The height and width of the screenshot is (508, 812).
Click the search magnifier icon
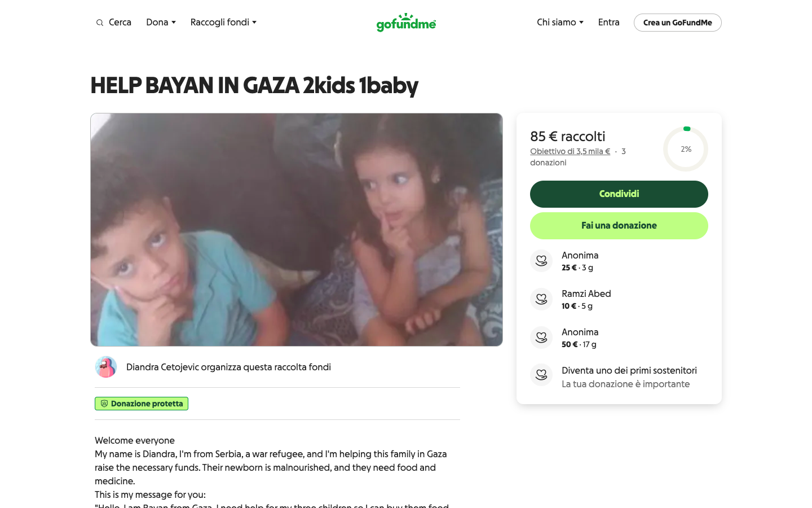100,23
